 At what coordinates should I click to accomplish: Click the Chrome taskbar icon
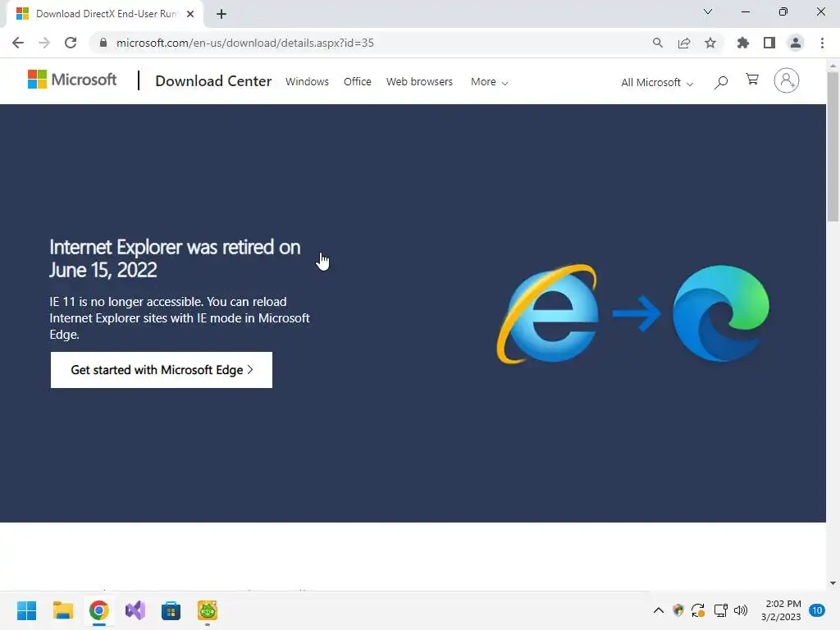pos(98,610)
